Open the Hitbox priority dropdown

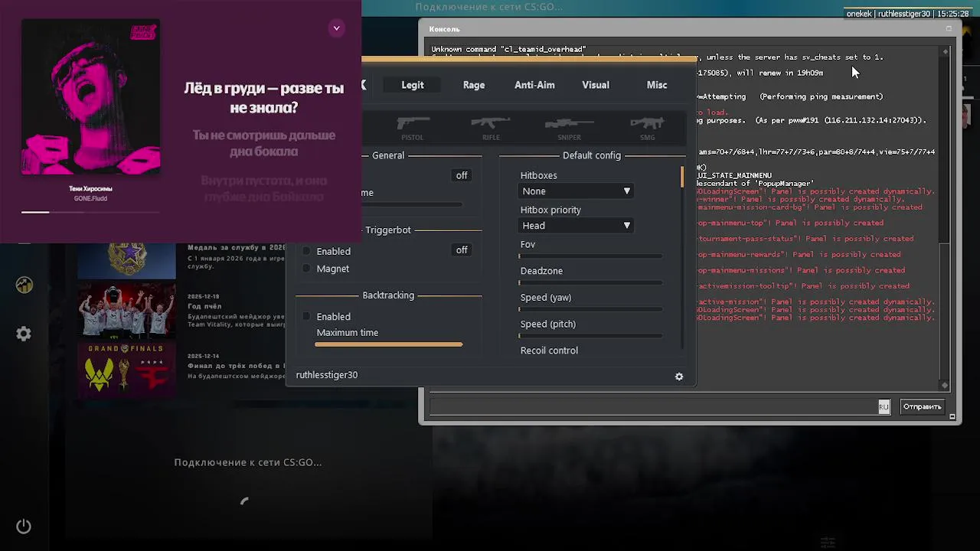click(x=576, y=226)
